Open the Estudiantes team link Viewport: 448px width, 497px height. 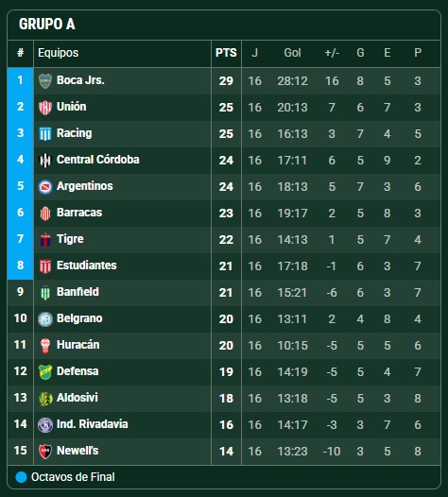[x=87, y=266]
